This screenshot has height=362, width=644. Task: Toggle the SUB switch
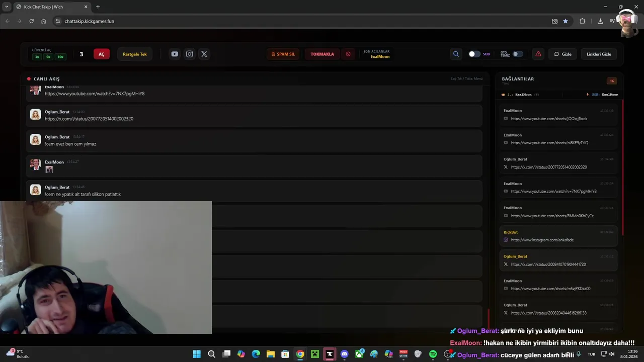coord(474,54)
